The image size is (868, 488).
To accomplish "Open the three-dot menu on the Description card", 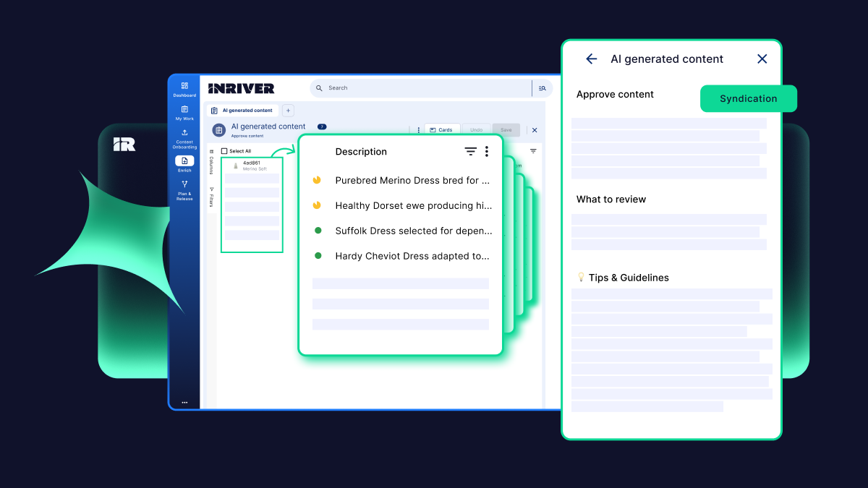I will click(487, 151).
